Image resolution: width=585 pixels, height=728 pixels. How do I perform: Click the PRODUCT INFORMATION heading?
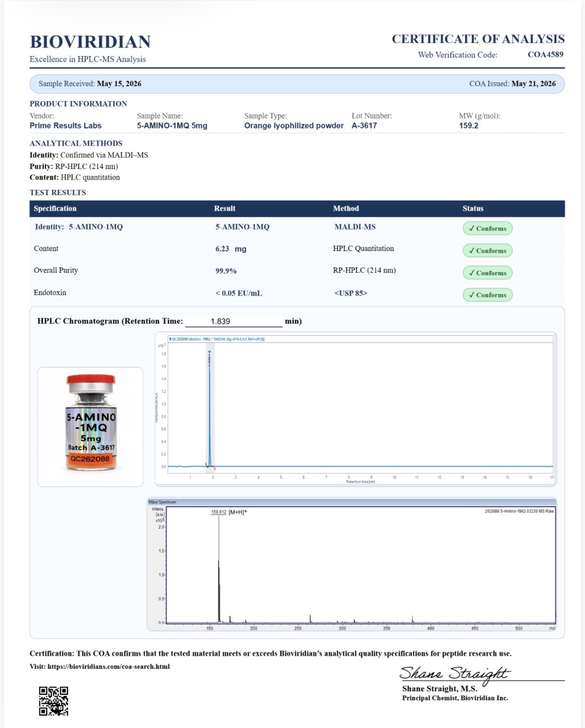point(78,104)
